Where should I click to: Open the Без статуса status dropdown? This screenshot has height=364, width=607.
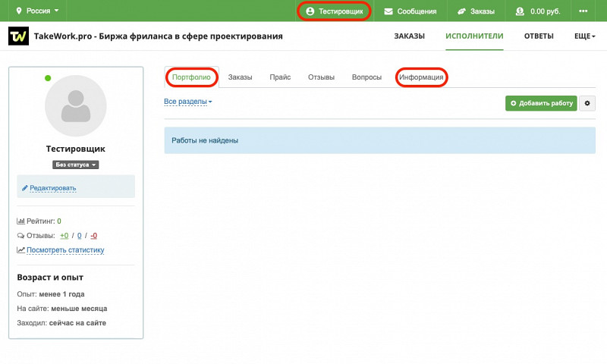[x=75, y=165]
